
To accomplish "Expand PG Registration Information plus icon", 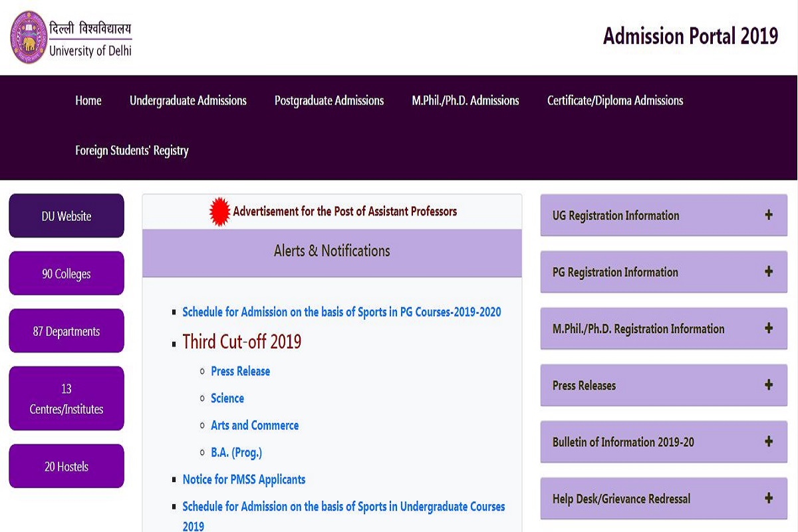I will [x=769, y=271].
